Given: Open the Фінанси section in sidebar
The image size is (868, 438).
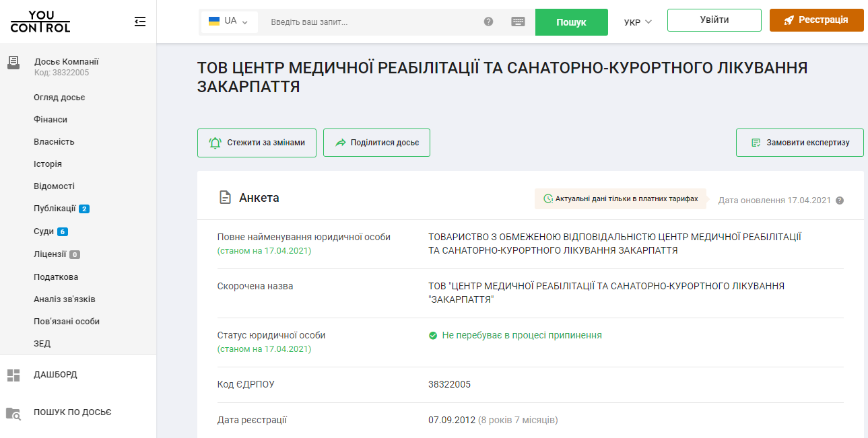Looking at the screenshot, I should [x=51, y=120].
